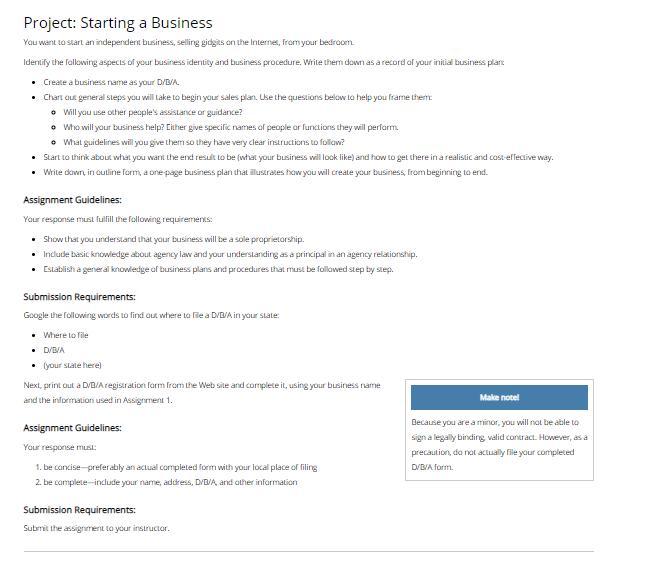Click the one-page business plan bullet
The height and width of the screenshot is (561, 657).
(265, 172)
